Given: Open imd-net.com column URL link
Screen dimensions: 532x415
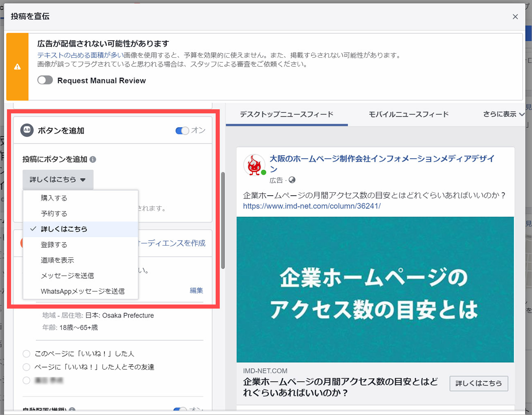Looking at the screenshot, I should [312, 206].
